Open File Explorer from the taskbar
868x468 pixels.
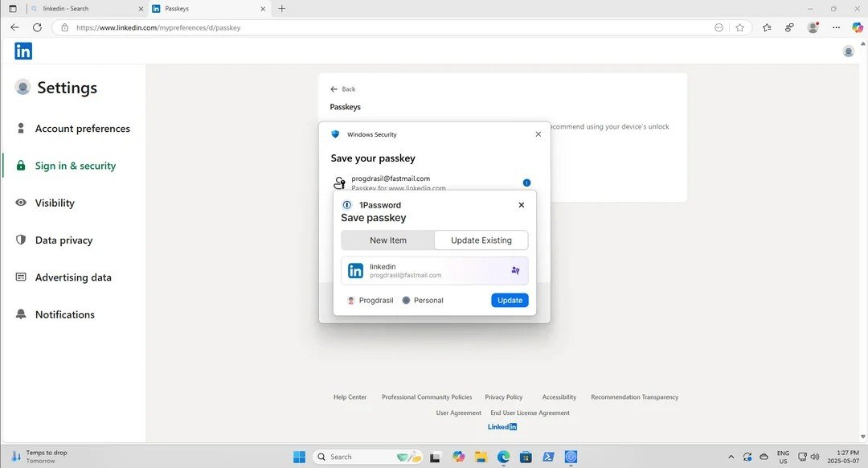481,457
